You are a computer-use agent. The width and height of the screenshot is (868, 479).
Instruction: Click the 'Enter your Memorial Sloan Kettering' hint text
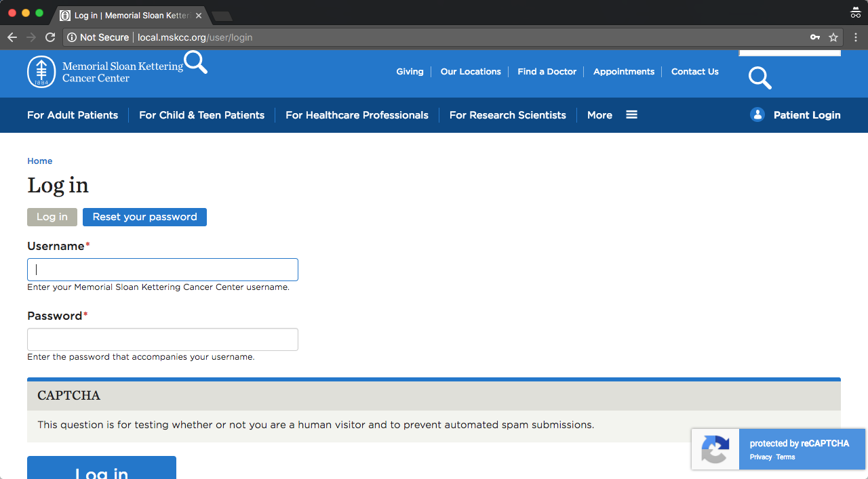click(158, 287)
